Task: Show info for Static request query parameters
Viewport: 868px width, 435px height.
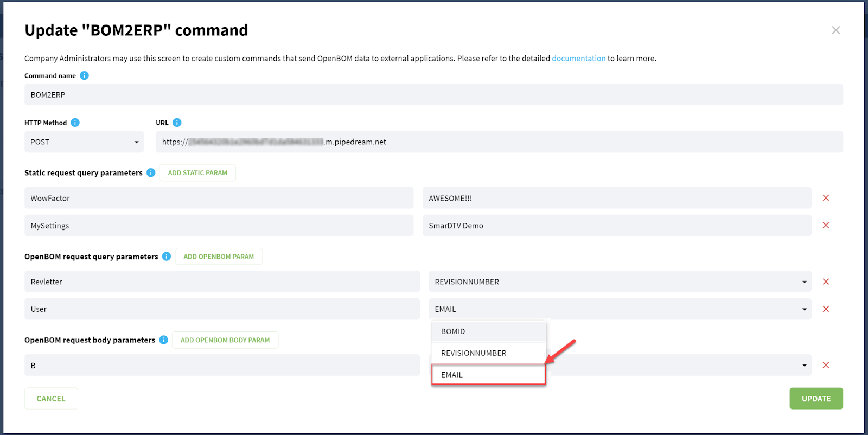Action: (151, 172)
